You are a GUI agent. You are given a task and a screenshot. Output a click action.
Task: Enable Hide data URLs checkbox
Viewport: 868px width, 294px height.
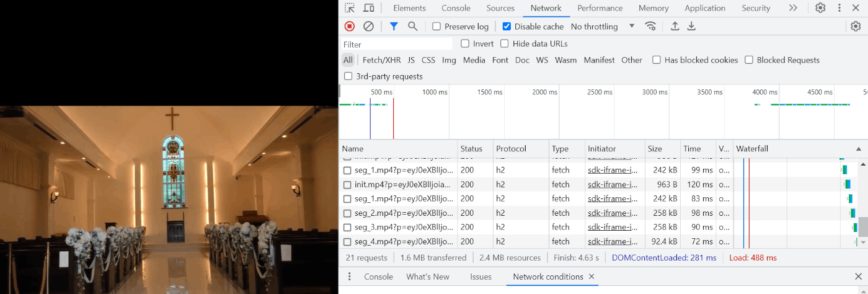(505, 43)
